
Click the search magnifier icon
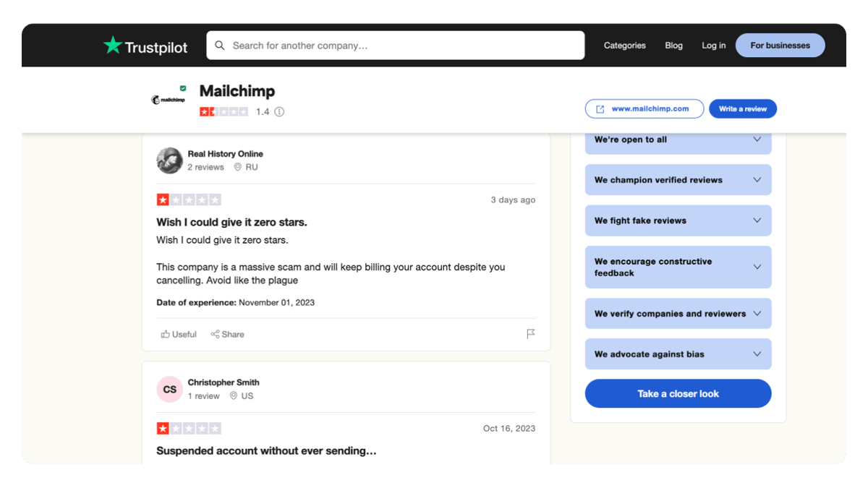pyautogui.click(x=220, y=46)
